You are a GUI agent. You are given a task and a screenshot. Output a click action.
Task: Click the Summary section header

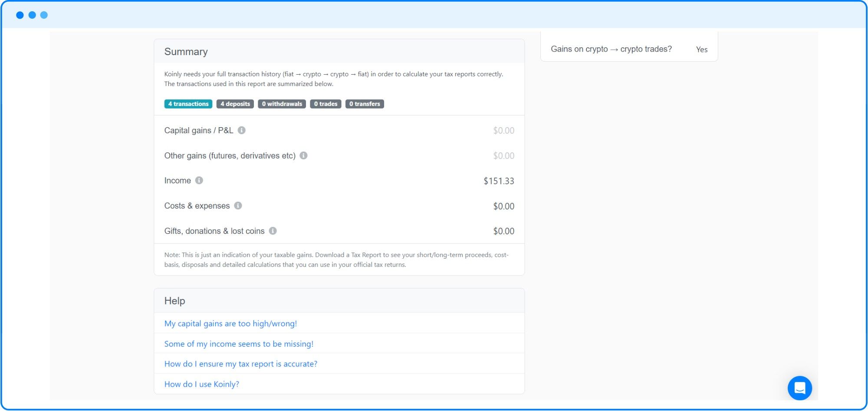186,51
